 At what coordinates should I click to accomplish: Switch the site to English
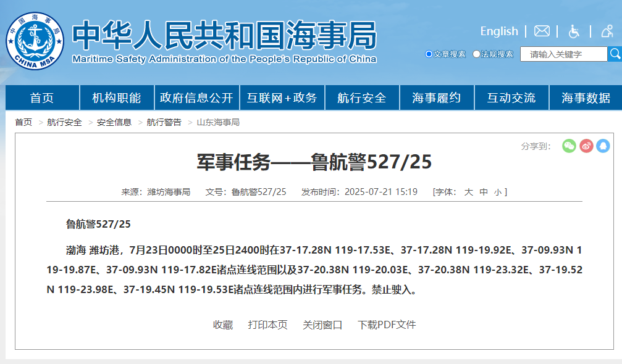click(x=498, y=31)
